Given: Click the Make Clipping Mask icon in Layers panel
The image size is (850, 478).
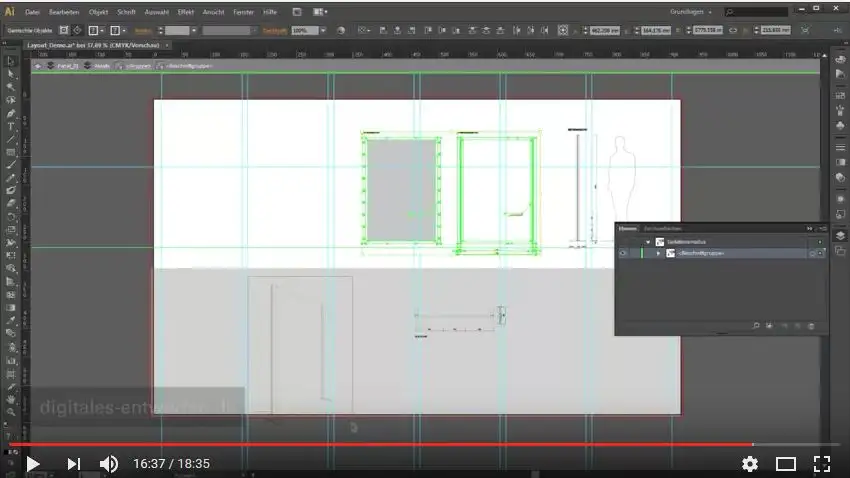Looking at the screenshot, I should [770, 326].
